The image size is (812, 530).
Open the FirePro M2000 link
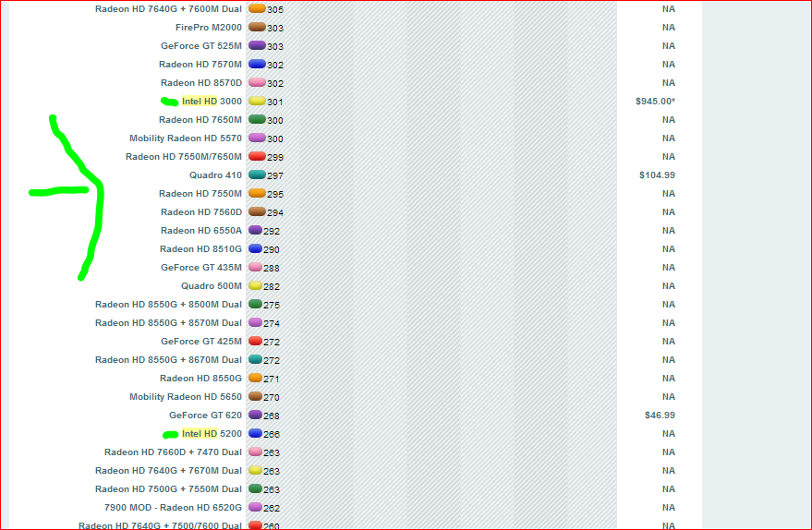pos(208,28)
